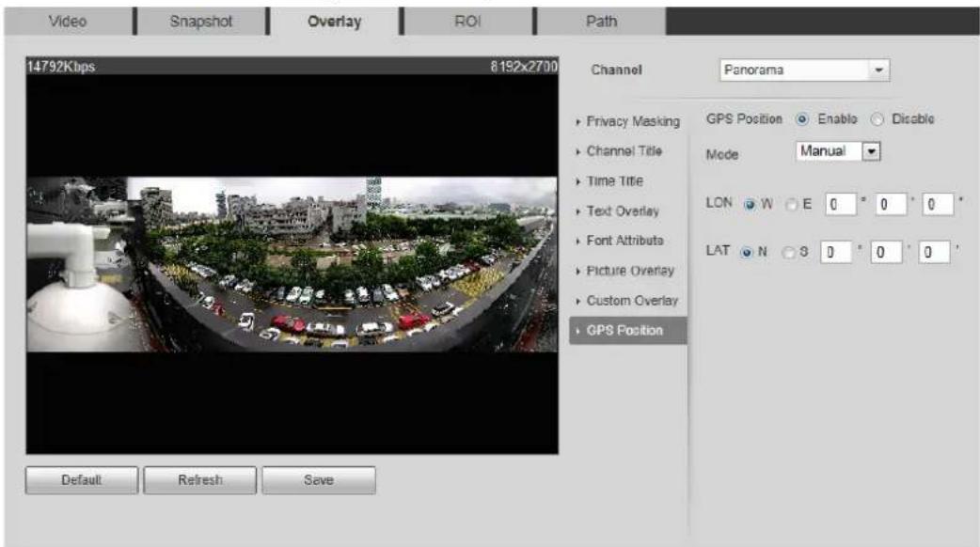Click the LON minutes input field
Image resolution: width=980 pixels, height=547 pixels.
click(x=891, y=204)
